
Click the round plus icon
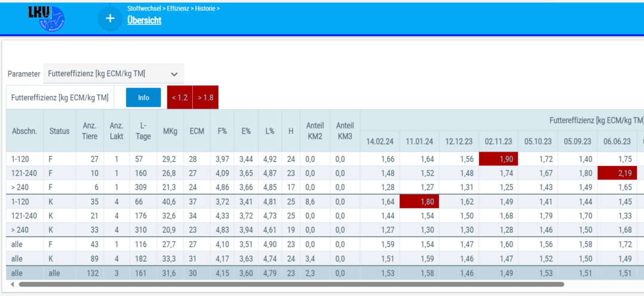tap(110, 18)
